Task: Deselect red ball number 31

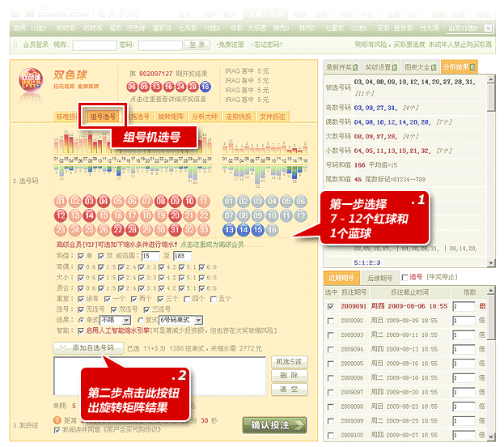Action: [x=176, y=230]
